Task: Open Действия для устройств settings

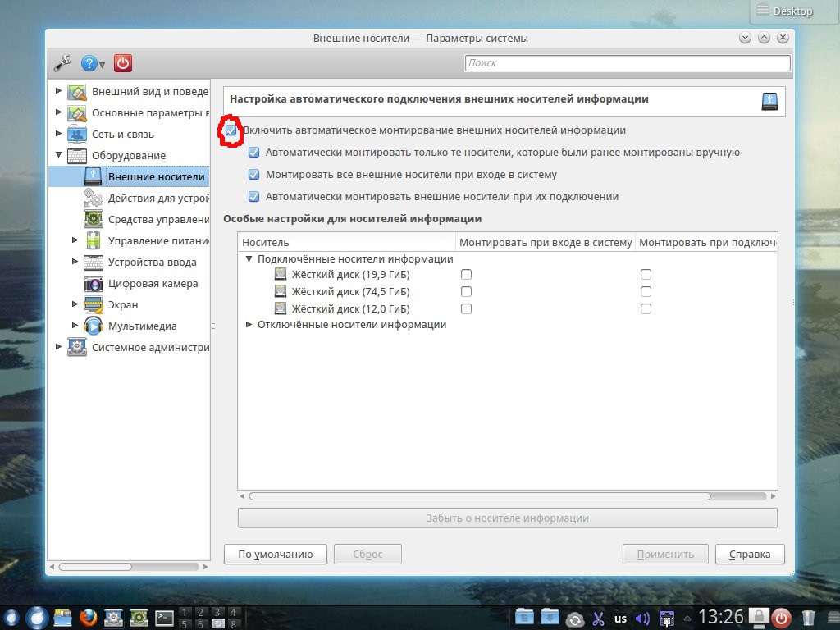Action: [x=158, y=199]
